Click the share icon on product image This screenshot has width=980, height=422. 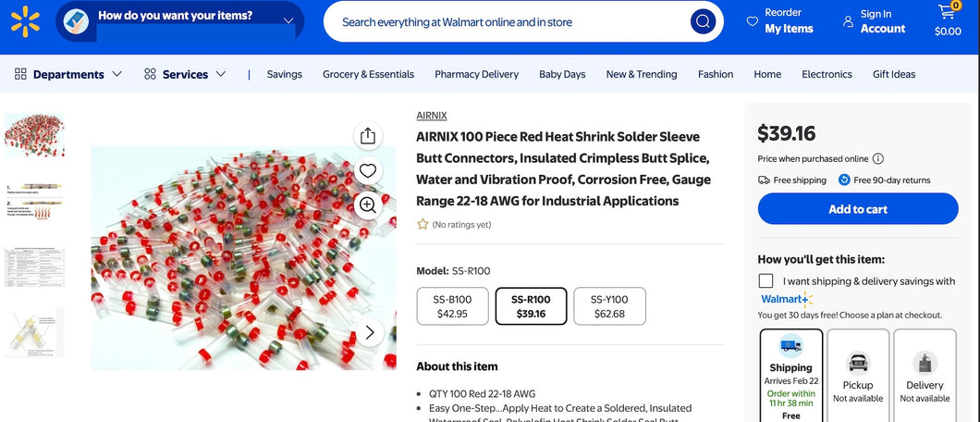[368, 136]
